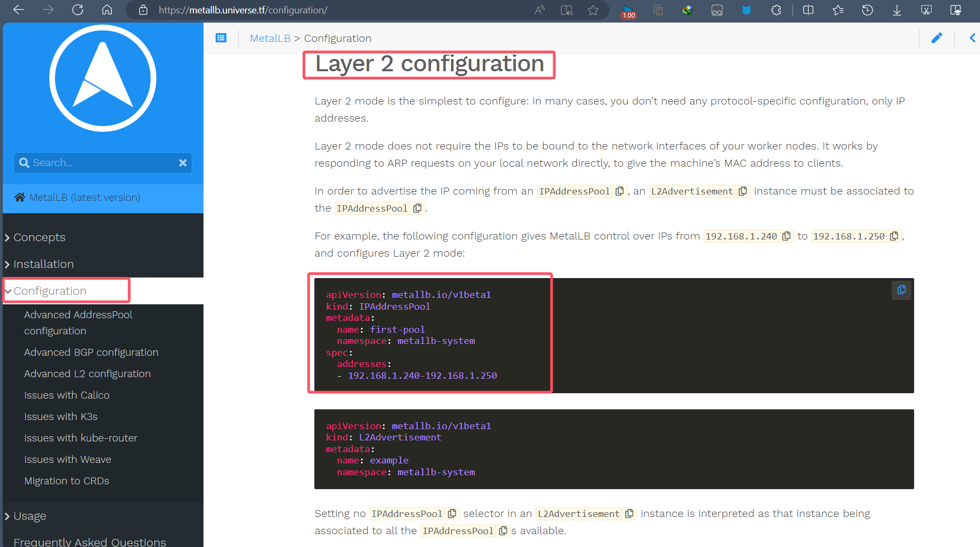Go to previous page chevron
The width and height of the screenshot is (980, 547).
pos(973,38)
